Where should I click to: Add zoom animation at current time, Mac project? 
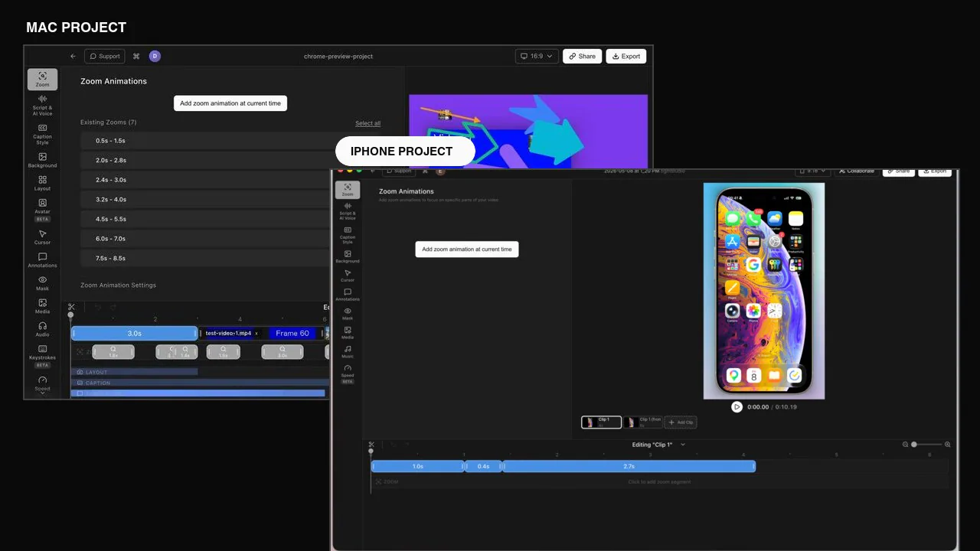230,103
